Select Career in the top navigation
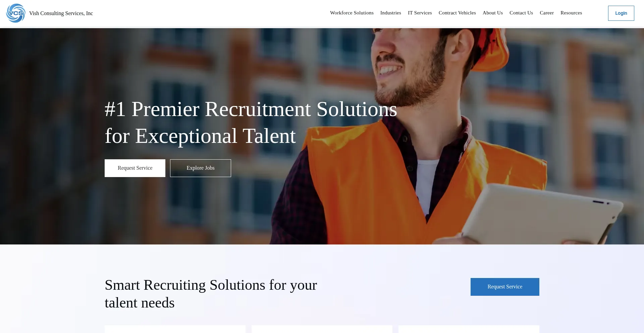 tap(546, 13)
